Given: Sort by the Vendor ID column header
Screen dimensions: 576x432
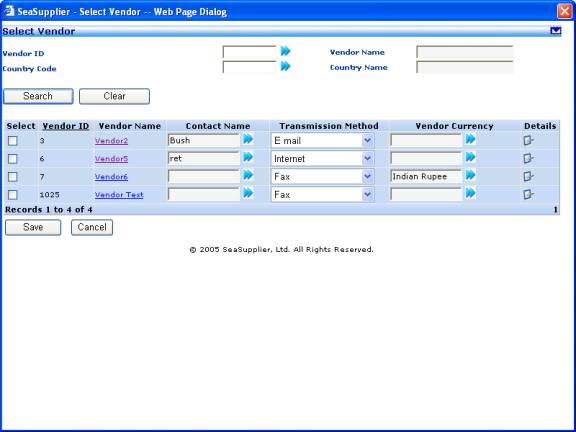Looking at the screenshot, I should (66, 126).
